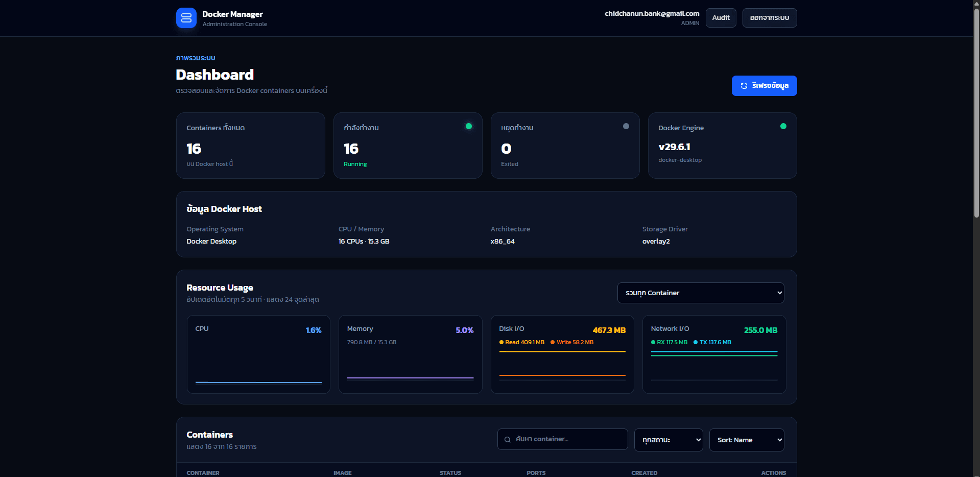This screenshot has width=980, height=477.
Task: Click the Docker Manager logo icon
Action: click(186, 18)
